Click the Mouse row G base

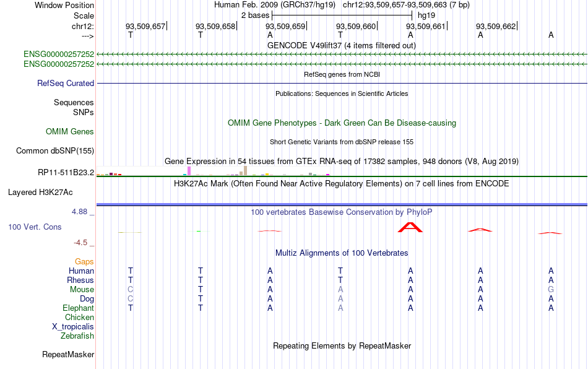[x=550, y=290]
